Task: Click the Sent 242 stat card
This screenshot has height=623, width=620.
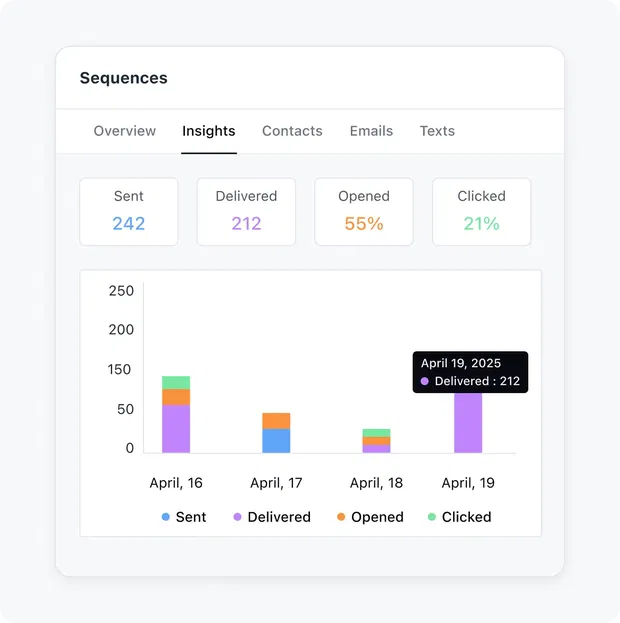Action: click(129, 212)
